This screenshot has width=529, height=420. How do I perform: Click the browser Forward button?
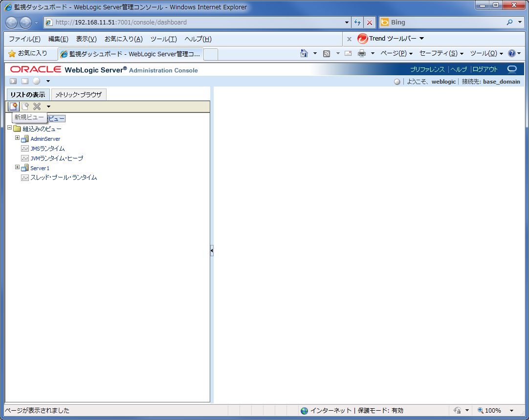click(x=25, y=22)
